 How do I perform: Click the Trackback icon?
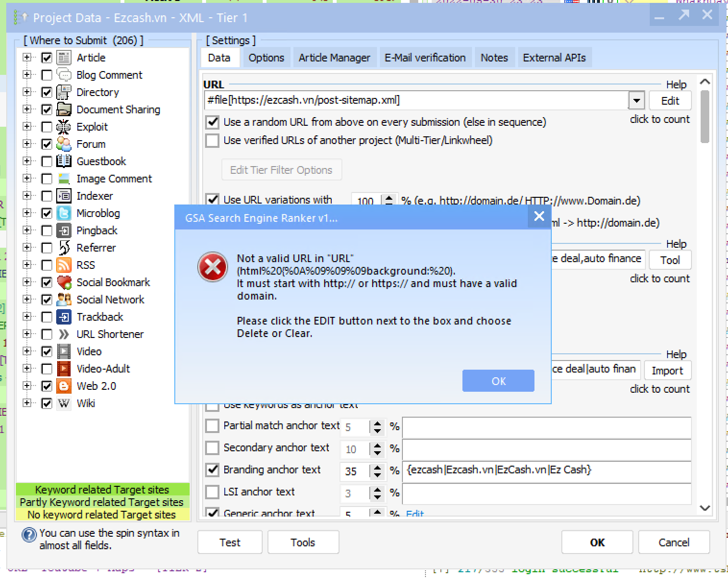point(64,317)
